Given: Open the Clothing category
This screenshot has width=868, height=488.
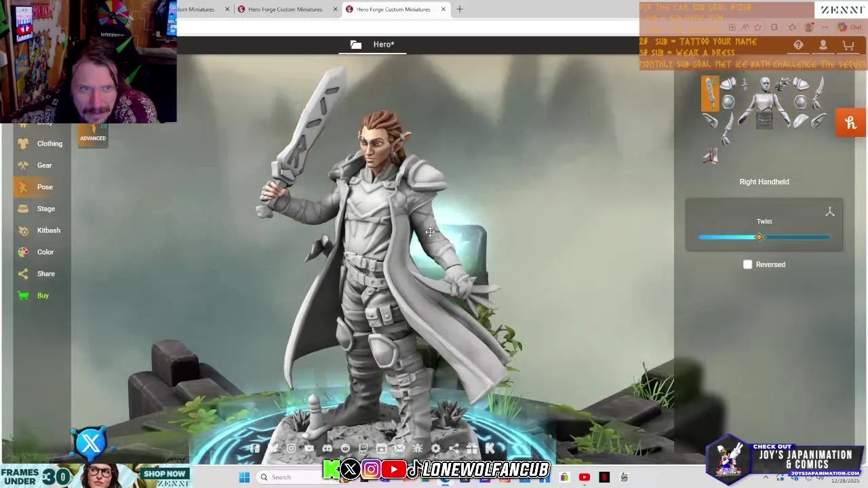Looking at the screenshot, I should pos(40,144).
